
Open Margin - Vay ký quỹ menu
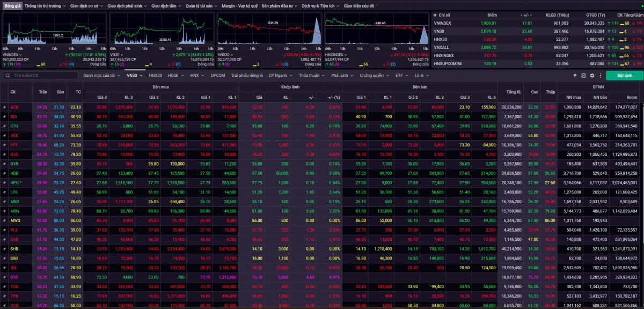240,5
